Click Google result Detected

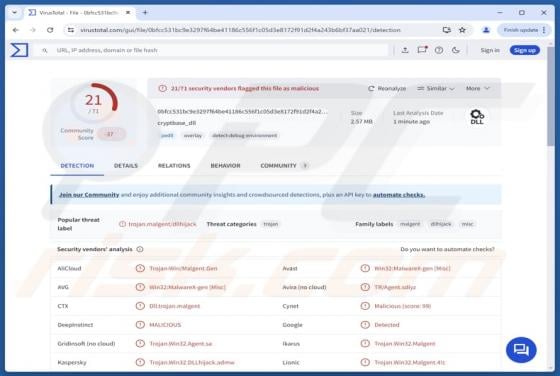[x=387, y=325]
